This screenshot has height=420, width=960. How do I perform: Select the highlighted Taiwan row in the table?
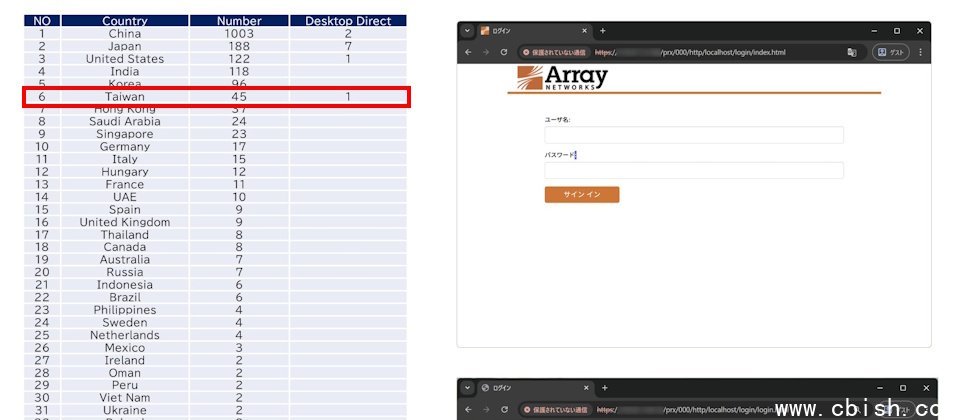pyautogui.click(x=216, y=97)
